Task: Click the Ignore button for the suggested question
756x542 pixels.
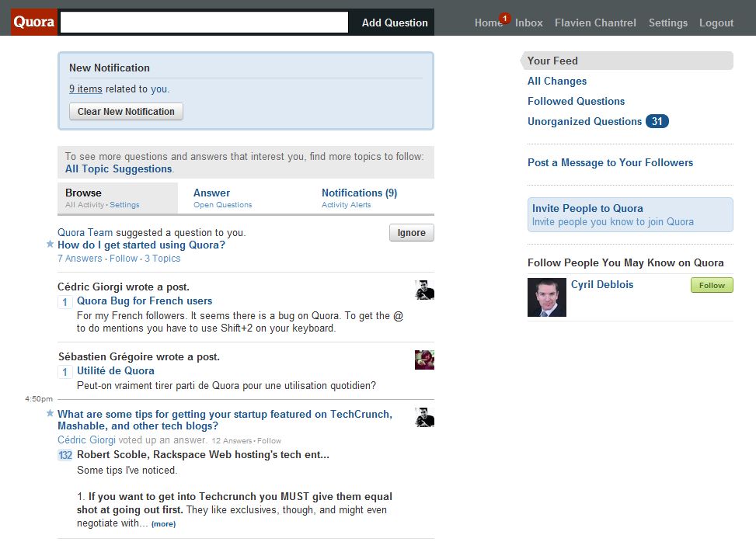Action: coord(411,233)
